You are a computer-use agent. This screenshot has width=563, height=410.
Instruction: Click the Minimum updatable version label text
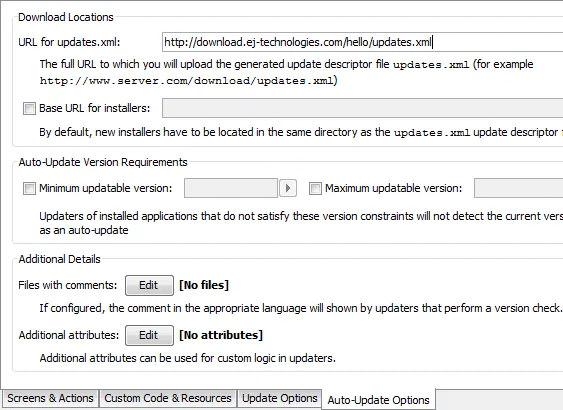point(106,188)
